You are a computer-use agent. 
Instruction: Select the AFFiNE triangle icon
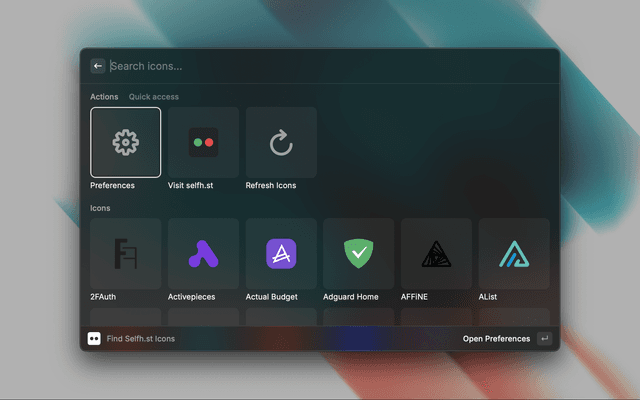click(x=437, y=254)
